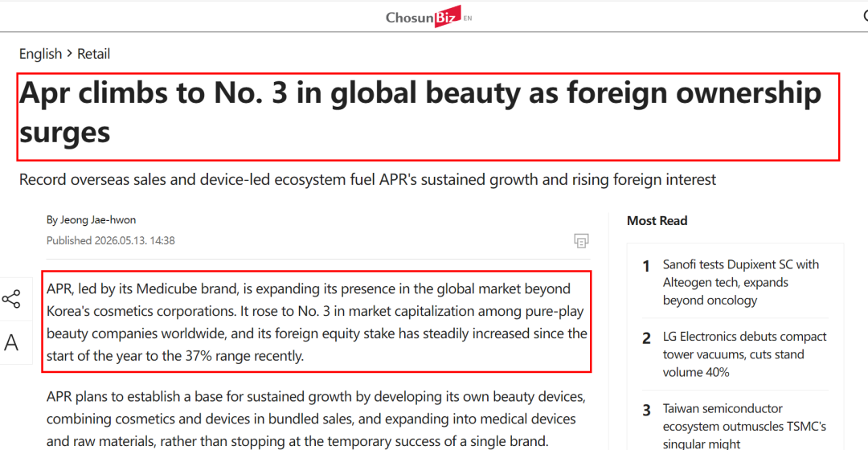Click the rank number 2 in Most Read
The width and height of the screenshot is (868, 450).
[646, 338]
